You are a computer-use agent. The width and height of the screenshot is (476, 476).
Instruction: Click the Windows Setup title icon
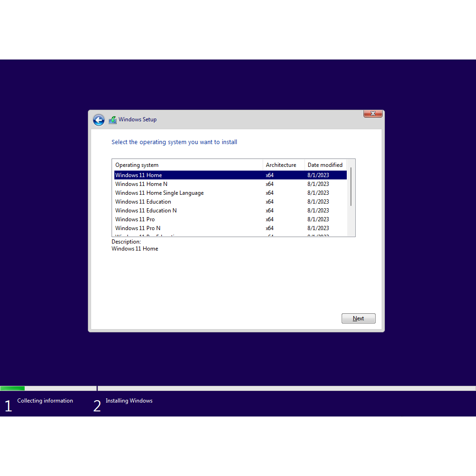click(112, 120)
